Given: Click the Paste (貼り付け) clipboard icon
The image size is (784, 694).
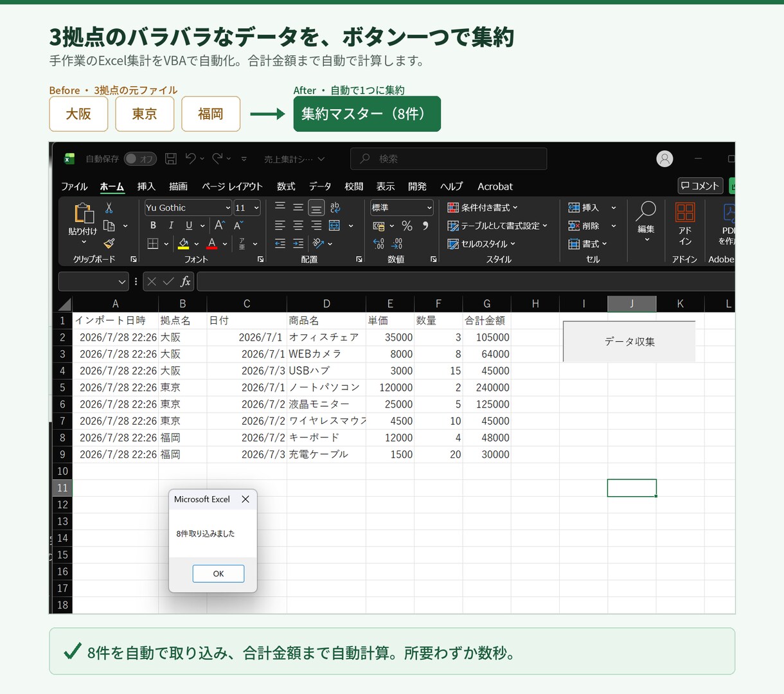Looking at the screenshot, I should tap(84, 213).
